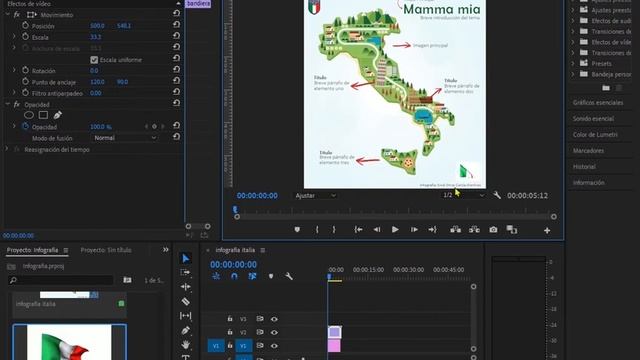Show hidden project panel tabs chevron
Image resolution: width=640 pixels, height=360 pixels.
(165, 250)
